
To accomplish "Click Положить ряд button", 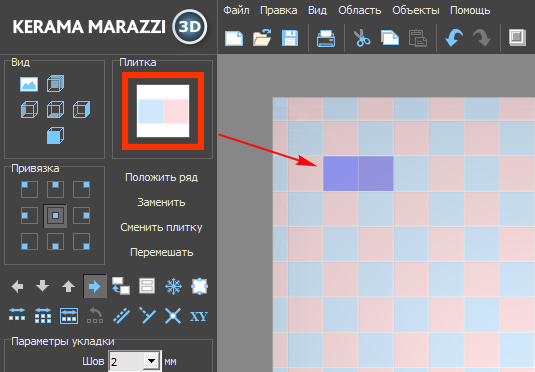I will (x=161, y=177).
